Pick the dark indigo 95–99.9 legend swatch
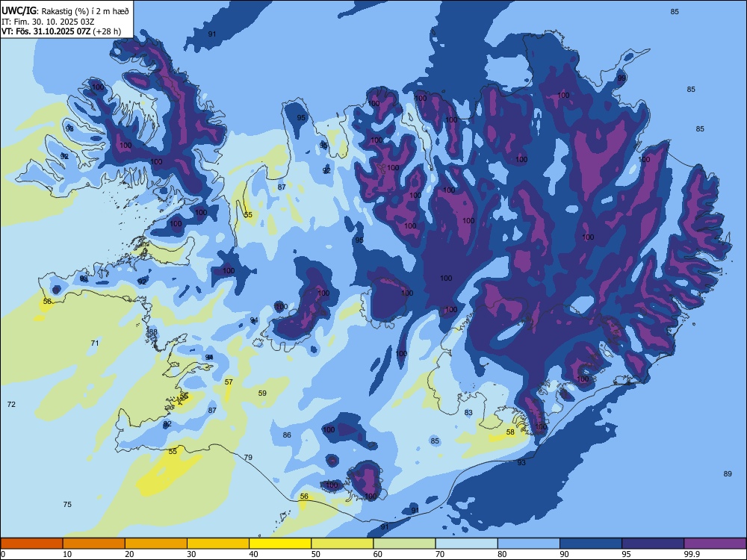The width and height of the screenshot is (747, 560). [x=653, y=544]
